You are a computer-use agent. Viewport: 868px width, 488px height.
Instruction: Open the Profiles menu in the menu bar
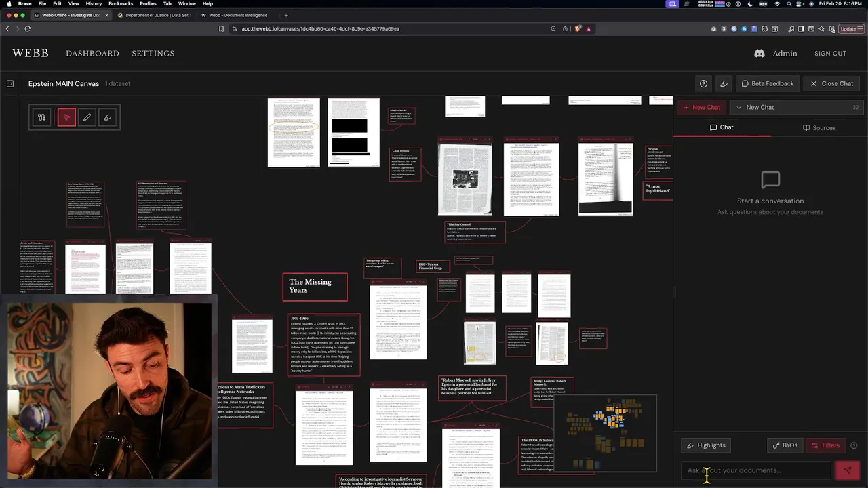point(148,3)
